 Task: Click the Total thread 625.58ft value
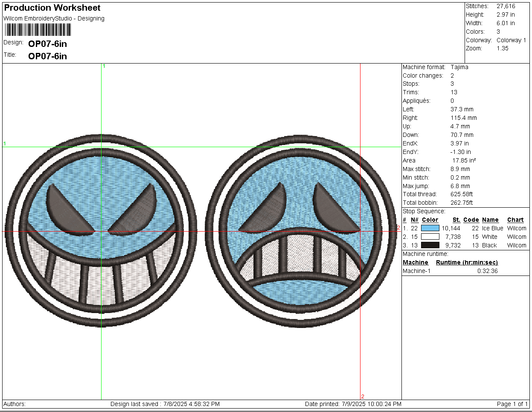[x=462, y=194]
